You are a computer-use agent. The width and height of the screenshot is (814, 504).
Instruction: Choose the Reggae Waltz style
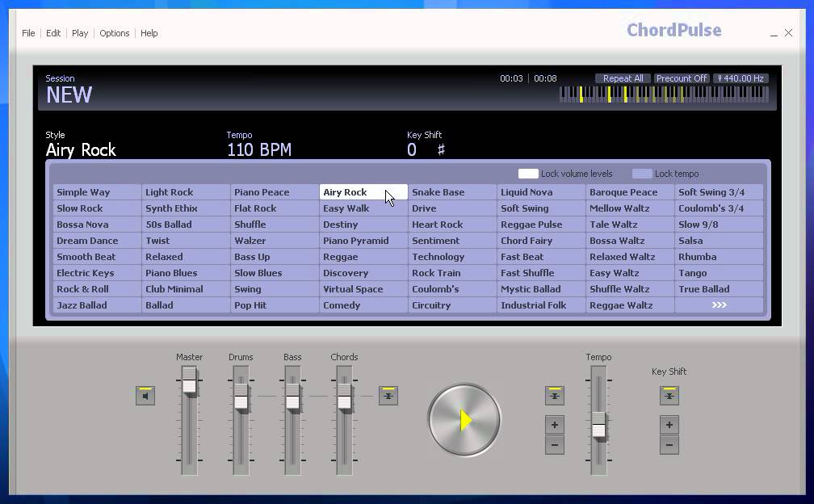[630, 305]
